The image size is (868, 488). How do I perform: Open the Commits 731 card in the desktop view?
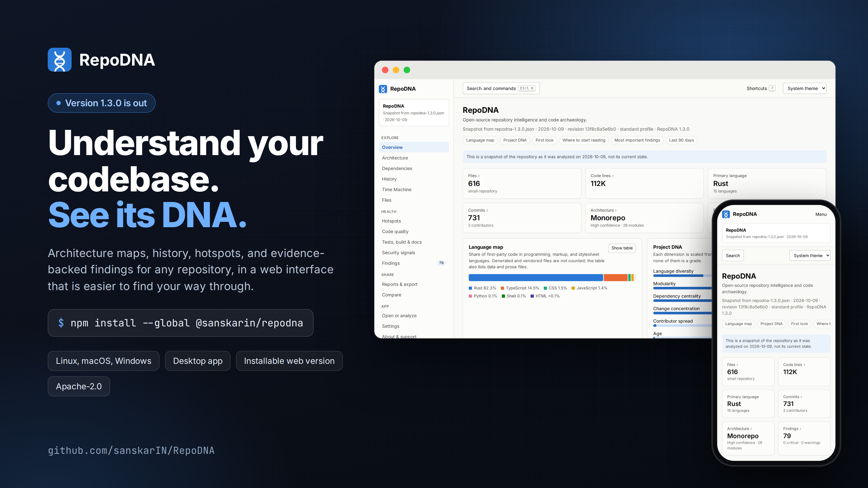pos(522,217)
